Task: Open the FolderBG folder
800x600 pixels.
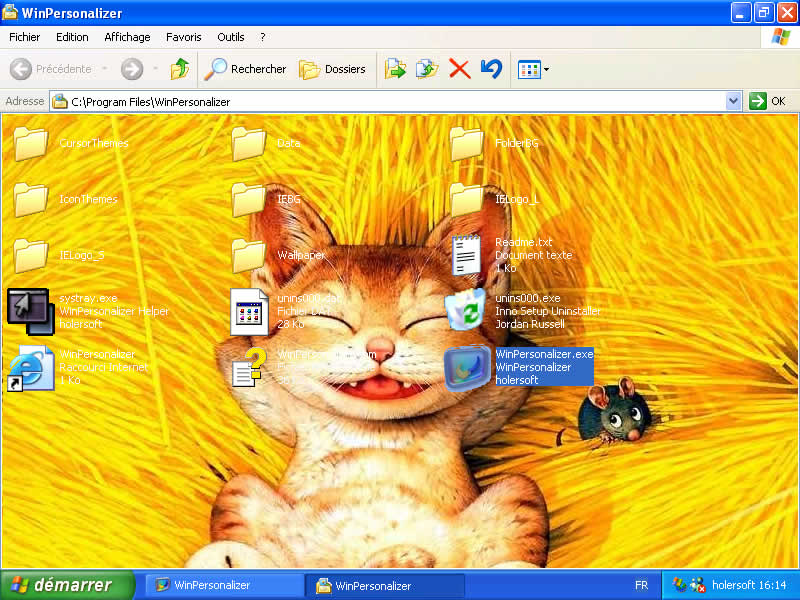Action: (466, 144)
